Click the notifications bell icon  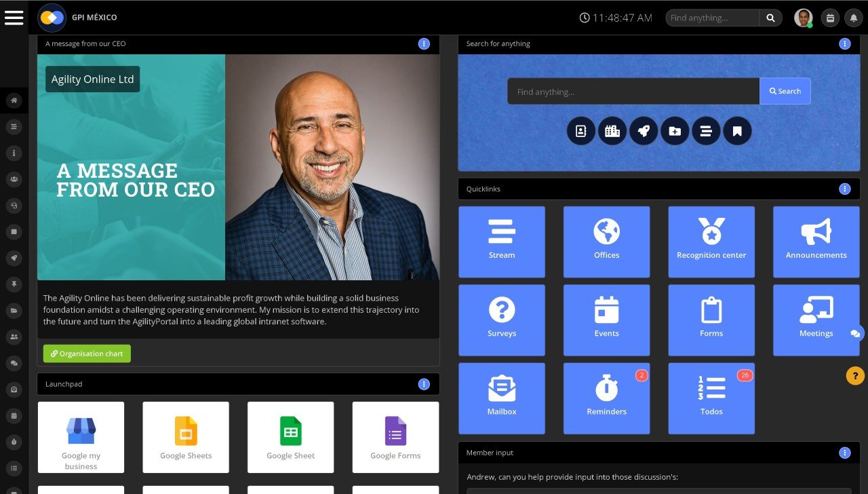[x=853, y=18]
